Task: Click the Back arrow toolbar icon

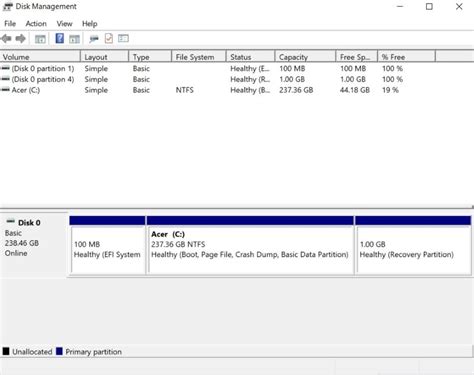Action: (6, 39)
